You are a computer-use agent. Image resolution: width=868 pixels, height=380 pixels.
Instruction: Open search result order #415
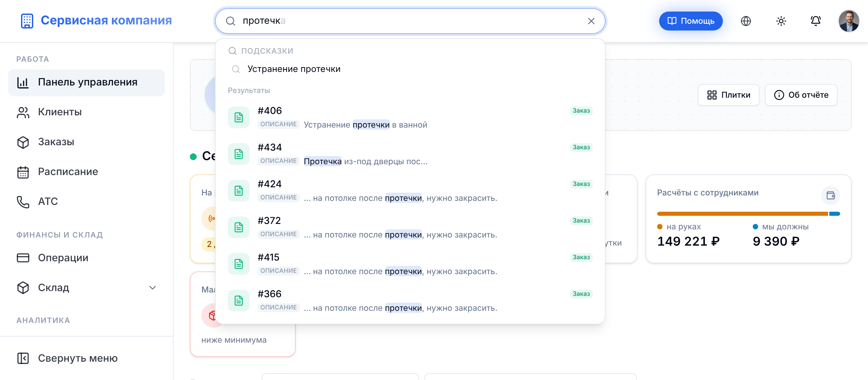[x=410, y=264]
